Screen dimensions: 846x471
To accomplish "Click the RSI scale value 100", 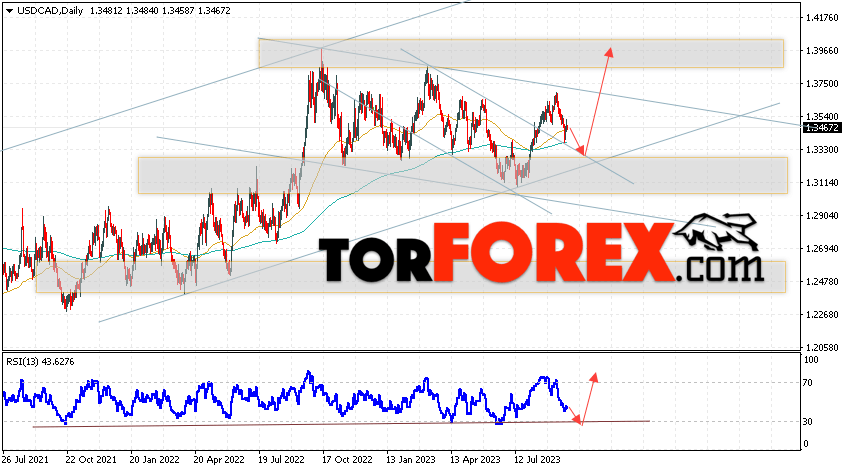I will tap(811, 360).
